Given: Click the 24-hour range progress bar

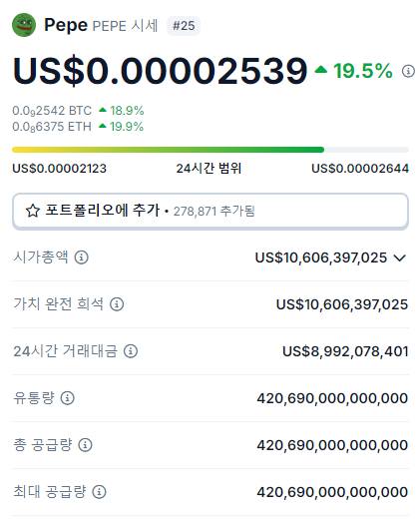Looking at the screenshot, I should (x=210, y=150).
